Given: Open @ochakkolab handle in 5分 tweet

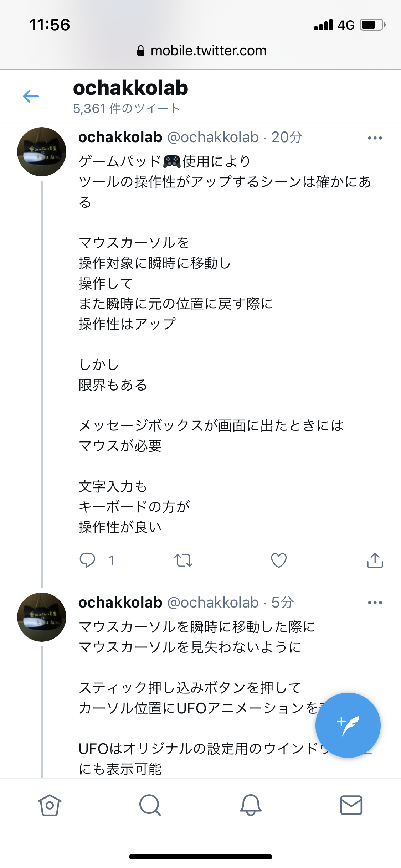Looking at the screenshot, I should pos(213,603).
